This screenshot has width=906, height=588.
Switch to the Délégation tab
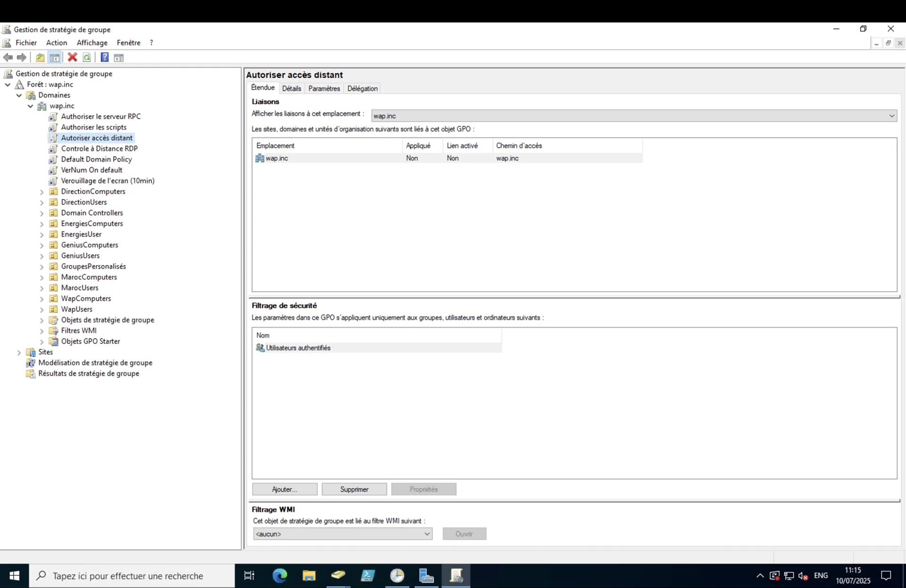[x=362, y=88]
